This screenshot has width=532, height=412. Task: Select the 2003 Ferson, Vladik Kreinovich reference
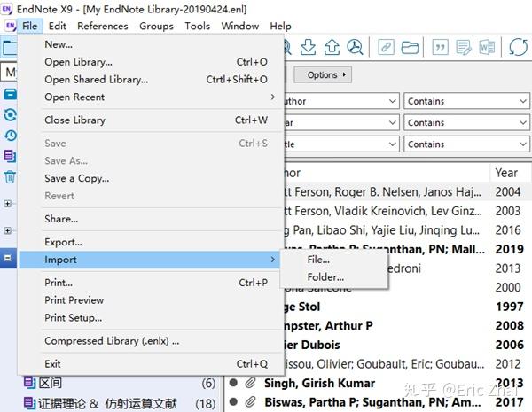407,211
